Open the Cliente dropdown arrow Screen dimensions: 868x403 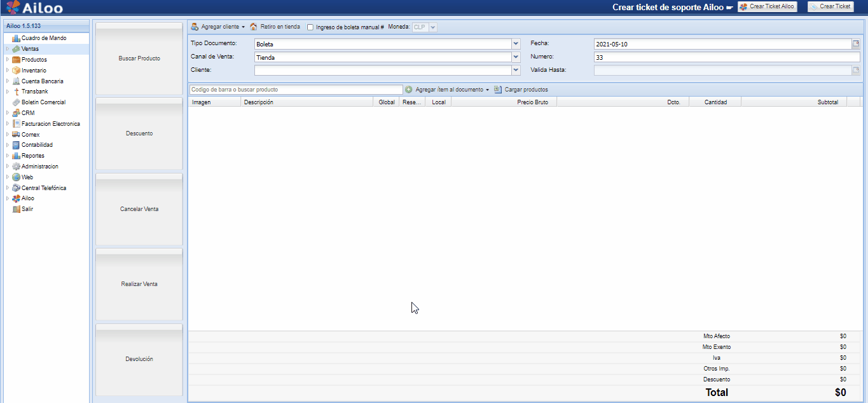tap(516, 70)
